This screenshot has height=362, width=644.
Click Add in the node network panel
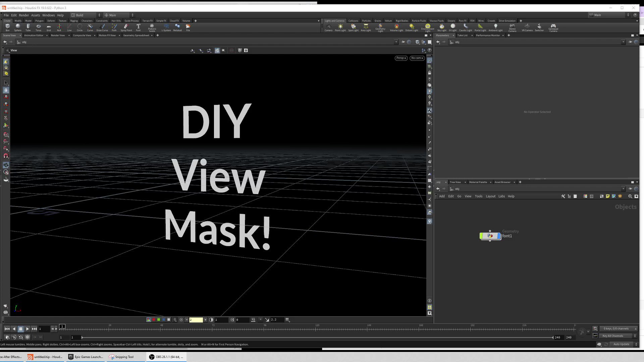(441, 196)
